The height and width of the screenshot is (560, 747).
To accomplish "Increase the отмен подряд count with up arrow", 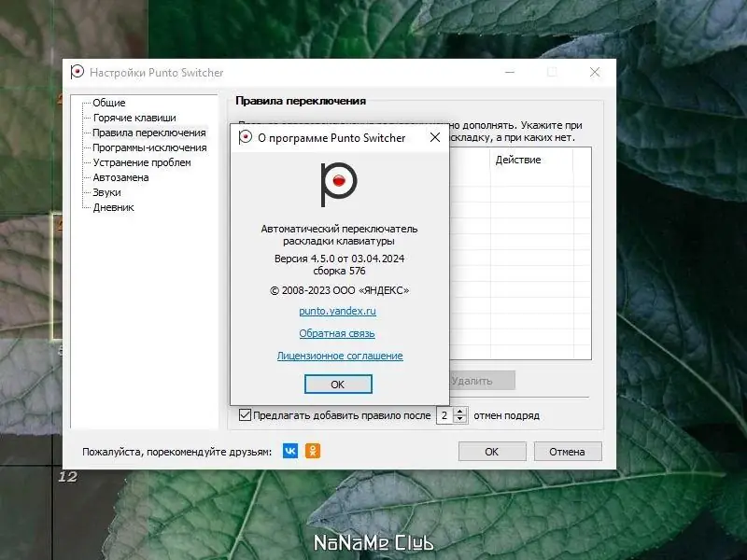I will tap(459, 412).
